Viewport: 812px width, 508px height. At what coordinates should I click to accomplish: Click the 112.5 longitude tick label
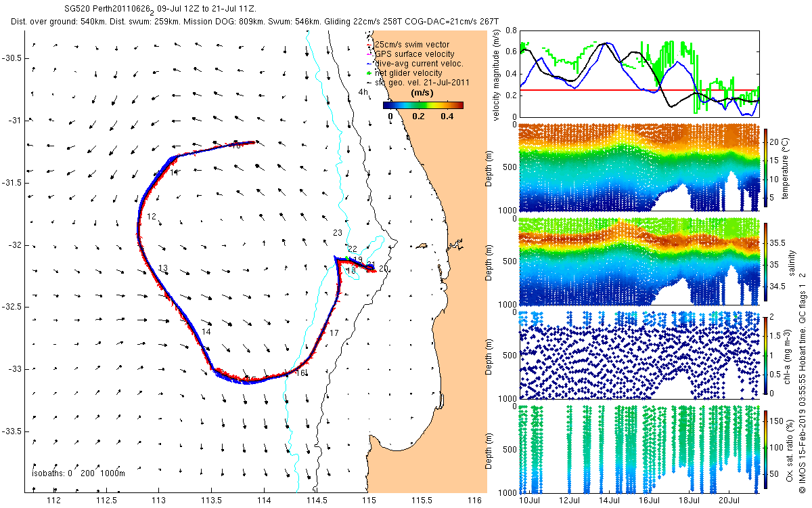tap(106, 501)
